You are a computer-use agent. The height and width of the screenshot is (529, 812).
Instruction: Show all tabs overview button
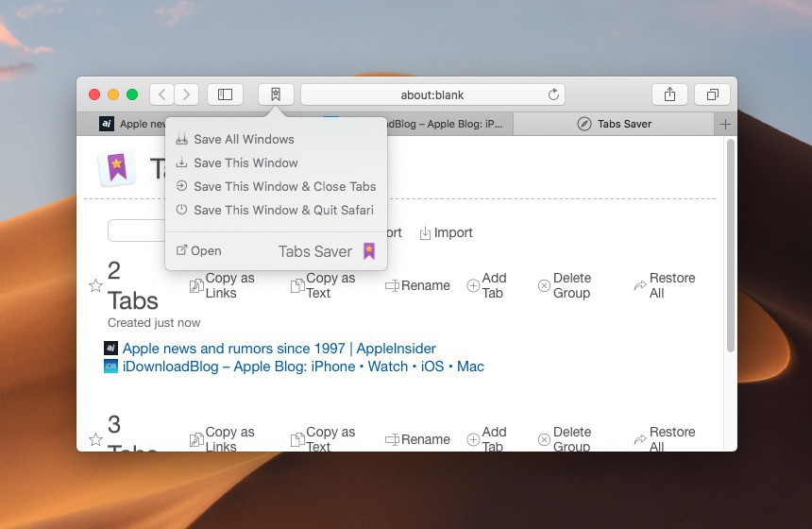point(713,94)
